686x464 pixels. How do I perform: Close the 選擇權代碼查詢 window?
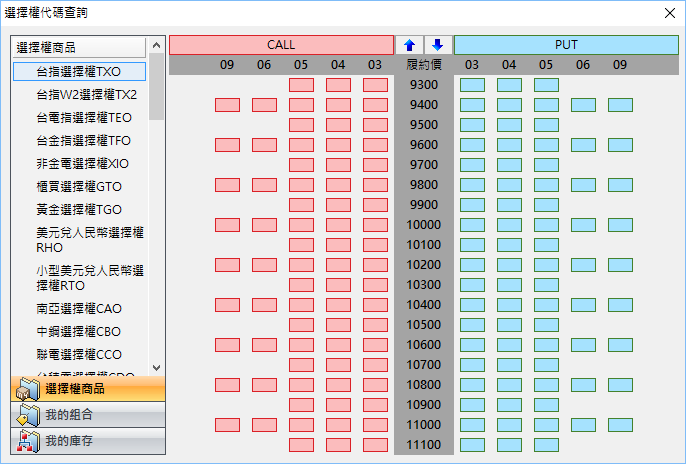(668, 13)
